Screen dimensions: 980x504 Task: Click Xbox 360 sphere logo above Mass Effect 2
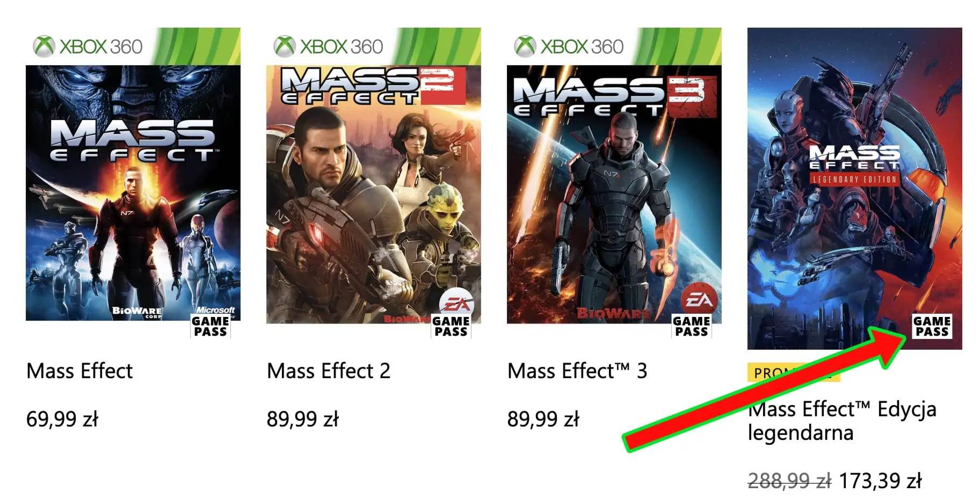(285, 46)
